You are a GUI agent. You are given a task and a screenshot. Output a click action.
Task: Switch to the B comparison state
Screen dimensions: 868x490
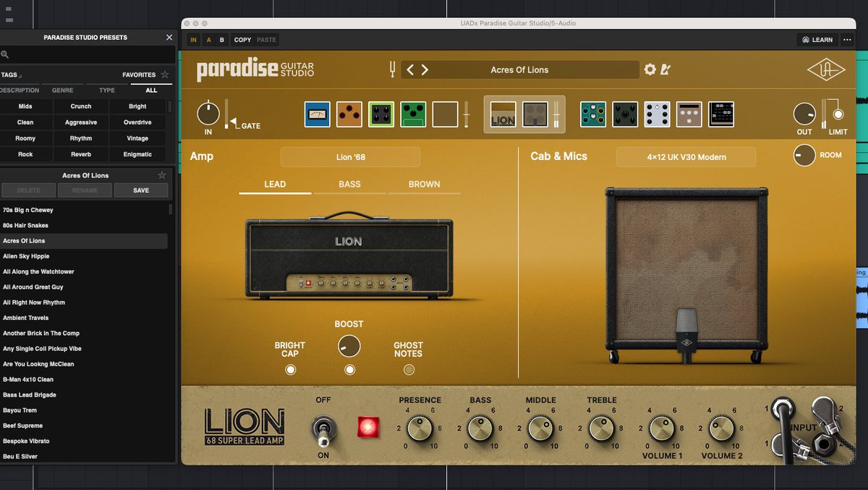(x=222, y=40)
